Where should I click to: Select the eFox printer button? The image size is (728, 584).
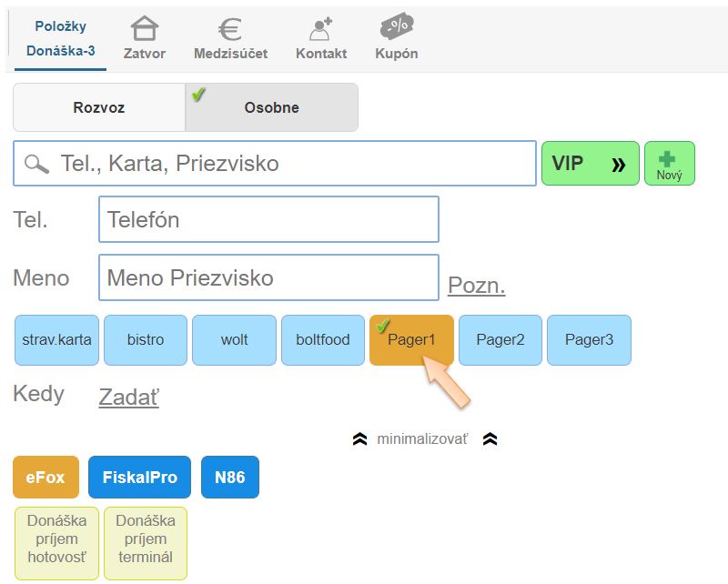point(45,477)
